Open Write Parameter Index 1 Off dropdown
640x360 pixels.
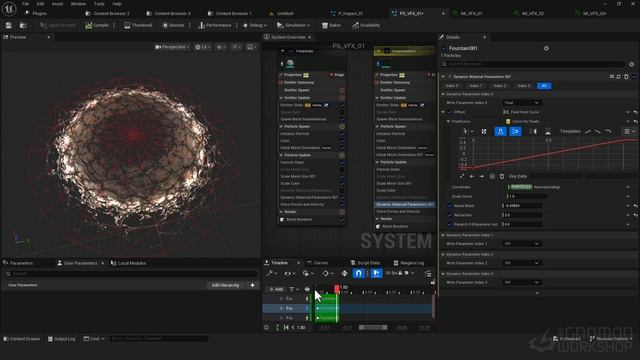(521, 244)
